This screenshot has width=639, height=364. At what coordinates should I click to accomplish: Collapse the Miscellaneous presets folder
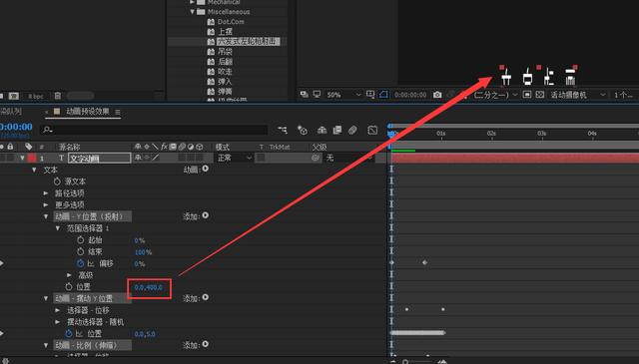click(193, 12)
